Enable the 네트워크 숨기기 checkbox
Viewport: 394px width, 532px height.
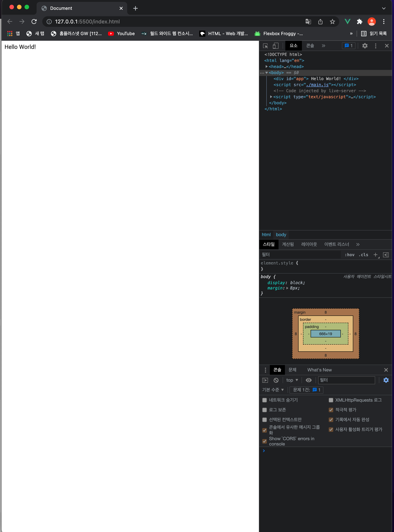(x=265, y=400)
